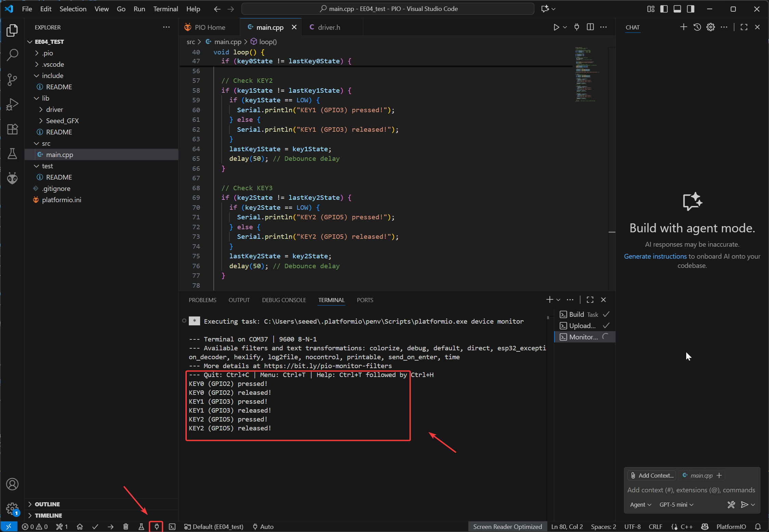The height and width of the screenshot is (532, 769).
Task: Click the chat message input field
Action: 691,490
